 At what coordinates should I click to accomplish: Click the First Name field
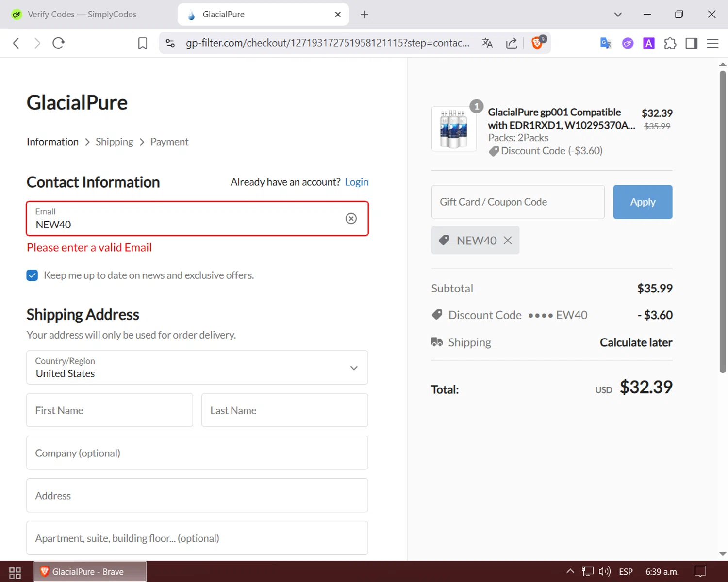tap(110, 410)
